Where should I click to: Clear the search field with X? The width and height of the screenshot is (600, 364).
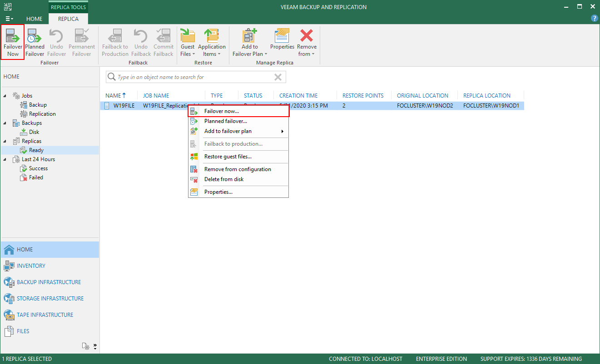pos(278,77)
